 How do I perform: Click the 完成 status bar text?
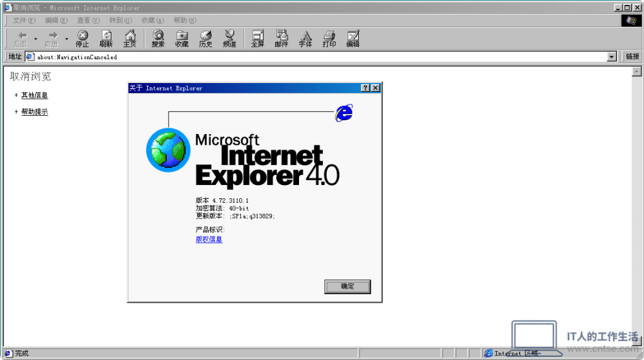(22, 354)
